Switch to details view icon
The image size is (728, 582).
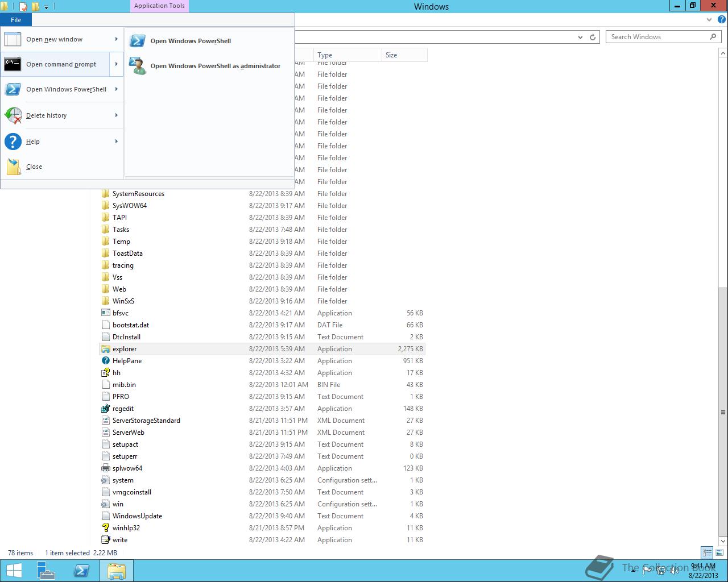(x=707, y=552)
